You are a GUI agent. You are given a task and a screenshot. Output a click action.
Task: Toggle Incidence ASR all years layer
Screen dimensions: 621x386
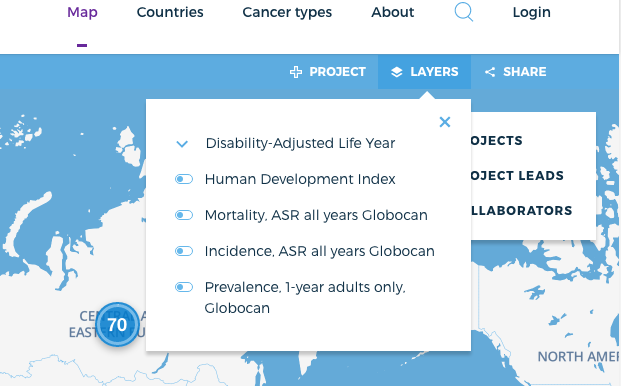click(x=184, y=251)
